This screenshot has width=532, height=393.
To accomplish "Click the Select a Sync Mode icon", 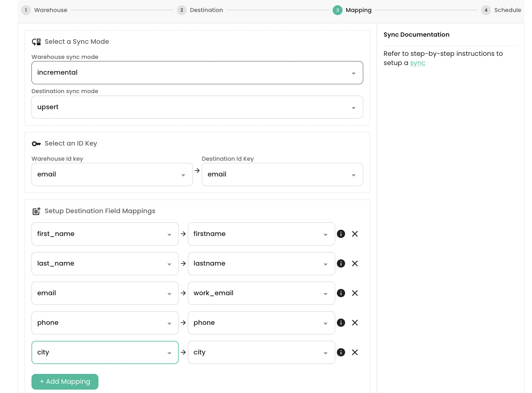I will (36, 42).
